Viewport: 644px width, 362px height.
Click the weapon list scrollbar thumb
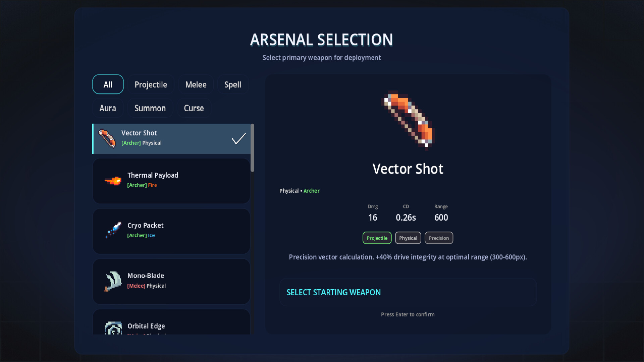click(252, 148)
